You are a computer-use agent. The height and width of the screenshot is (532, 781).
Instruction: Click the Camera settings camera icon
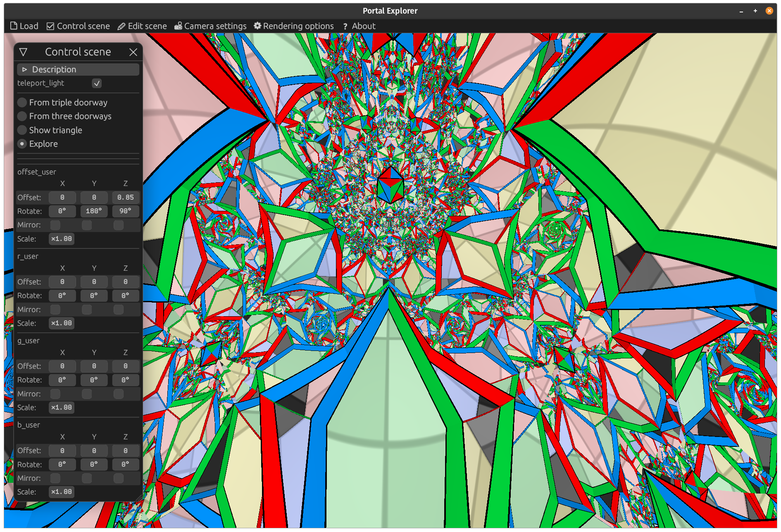coord(178,26)
